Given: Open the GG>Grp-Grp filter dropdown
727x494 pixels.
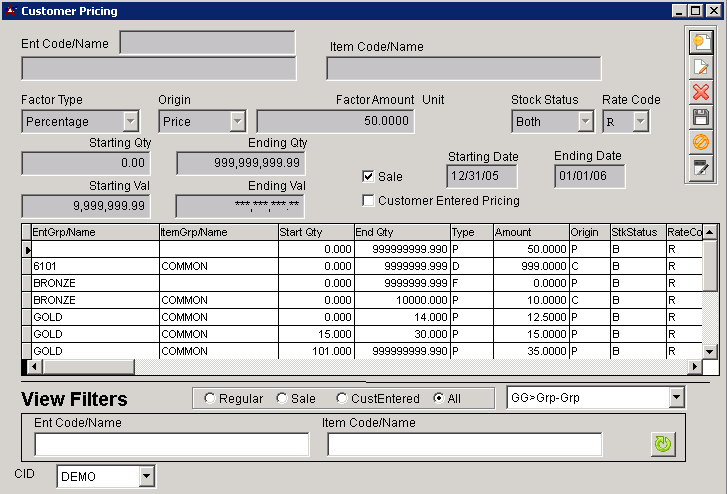Looking at the screenshot, I should click(x=677, y=398).
